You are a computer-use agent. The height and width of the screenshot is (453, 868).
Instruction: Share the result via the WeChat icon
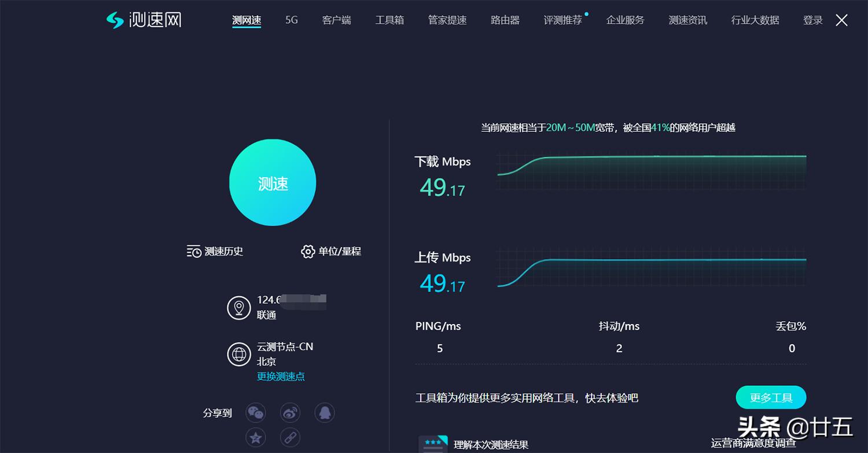coord(255,412)
